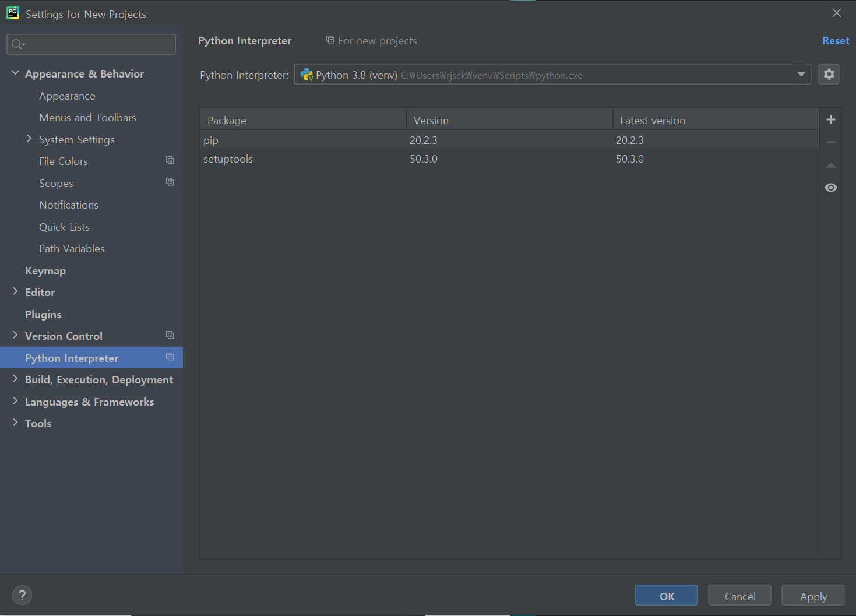
Task: Select Path Variables settings
Action: (72, 249)
